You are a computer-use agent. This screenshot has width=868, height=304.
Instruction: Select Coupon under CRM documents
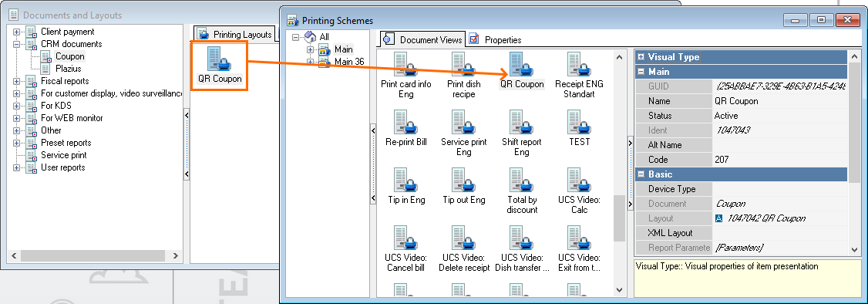69,56
